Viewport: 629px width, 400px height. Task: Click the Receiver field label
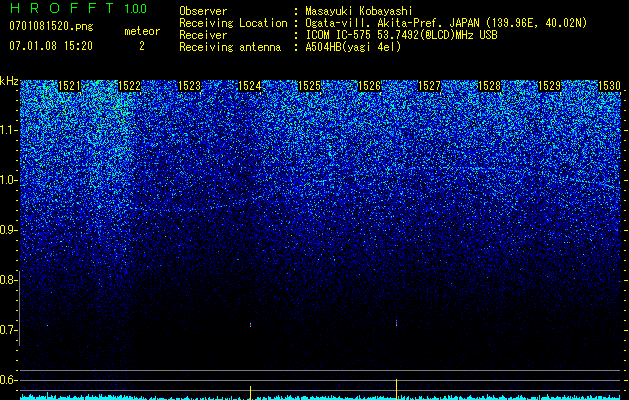[203, 35]
